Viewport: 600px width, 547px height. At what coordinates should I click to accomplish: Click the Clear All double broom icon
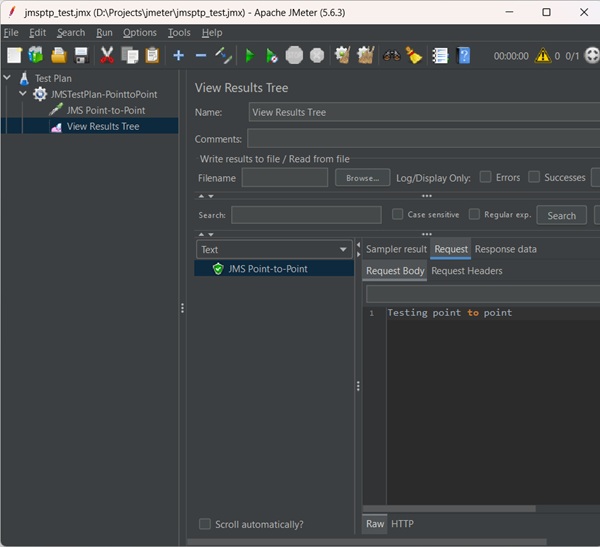(365, 56)
